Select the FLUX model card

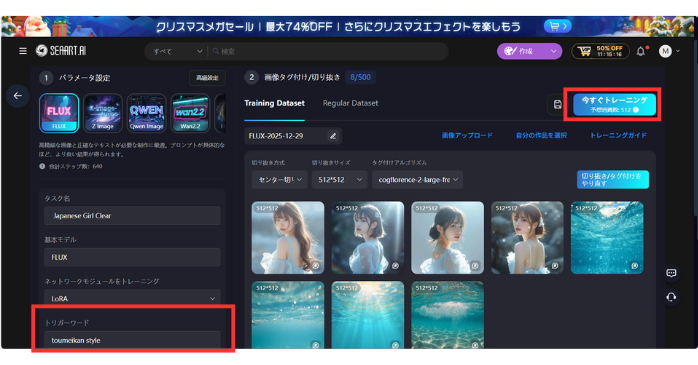pyautogui.click(x=59, y=113)
